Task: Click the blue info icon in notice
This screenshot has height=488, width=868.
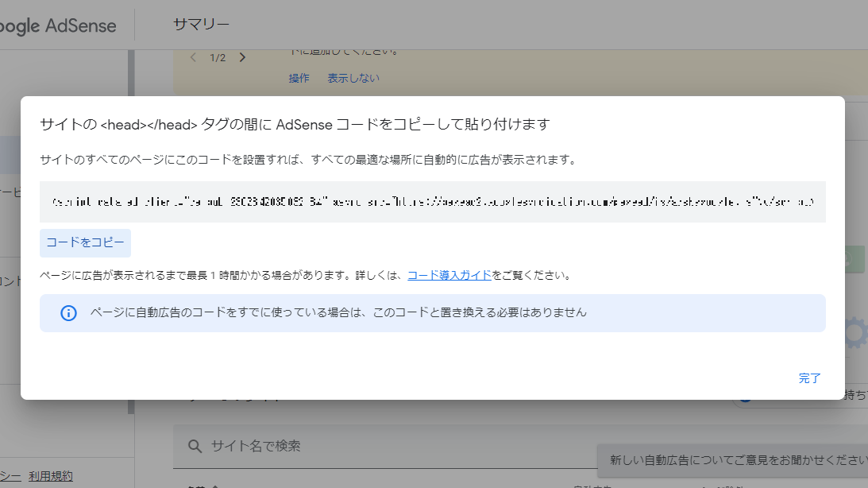Action: (68, 313)
